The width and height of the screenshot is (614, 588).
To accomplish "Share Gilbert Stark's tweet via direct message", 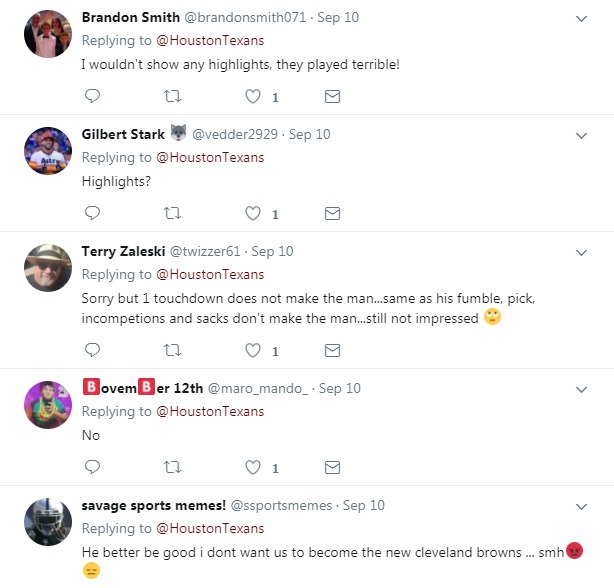I will point(333,213).
